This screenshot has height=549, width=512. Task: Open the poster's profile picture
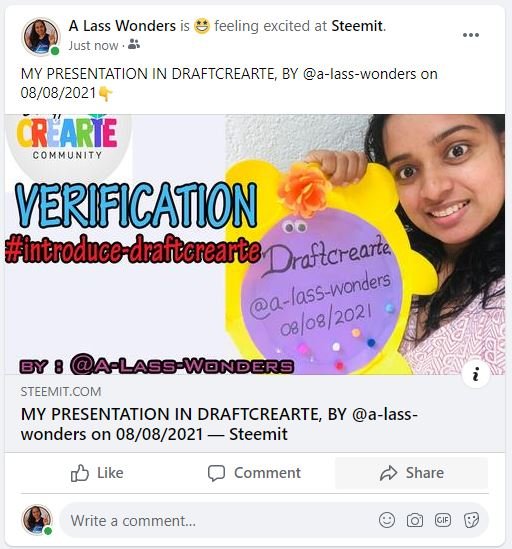41,37
